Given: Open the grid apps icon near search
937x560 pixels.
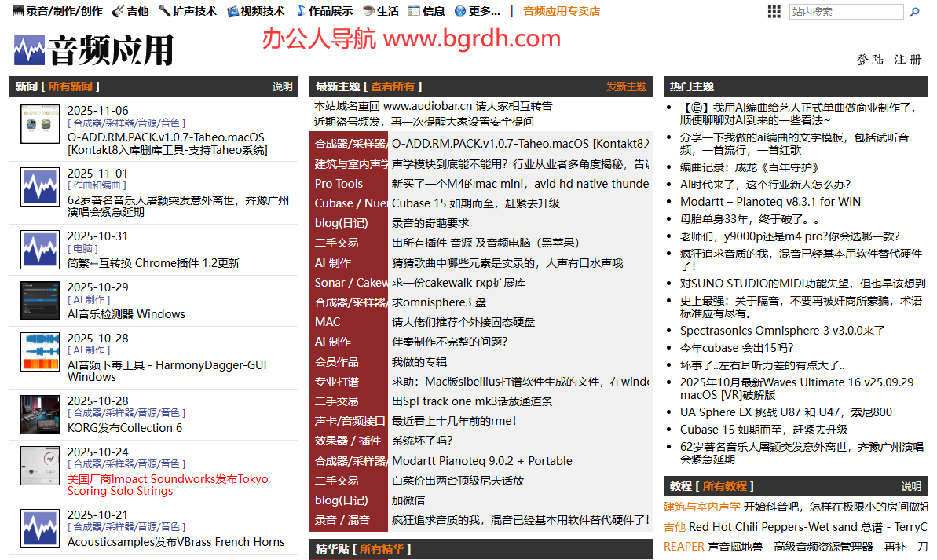Looking at the screenshot, I should pos(774,12).
